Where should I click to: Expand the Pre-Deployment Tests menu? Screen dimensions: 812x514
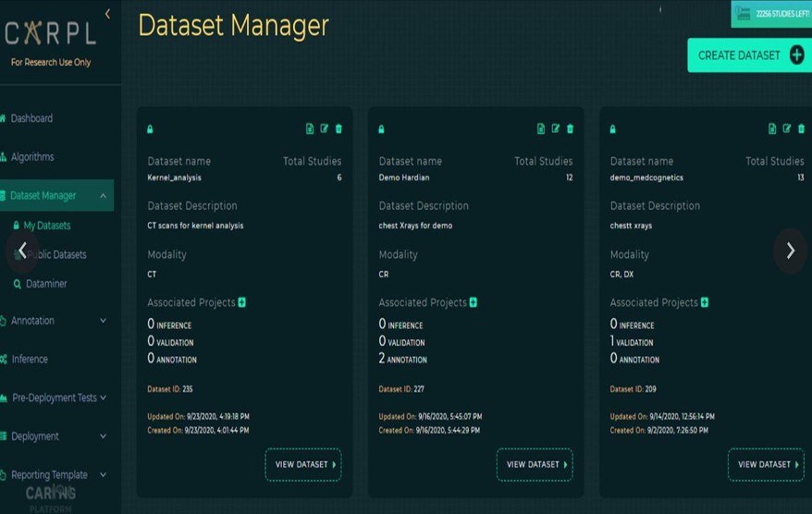coord(103,398)
